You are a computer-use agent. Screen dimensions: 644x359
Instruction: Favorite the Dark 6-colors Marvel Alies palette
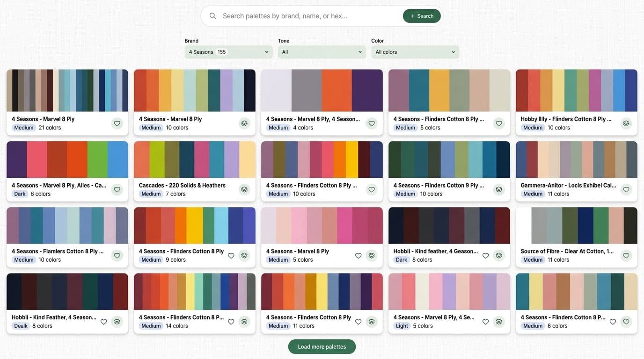(x=117, y=189)
